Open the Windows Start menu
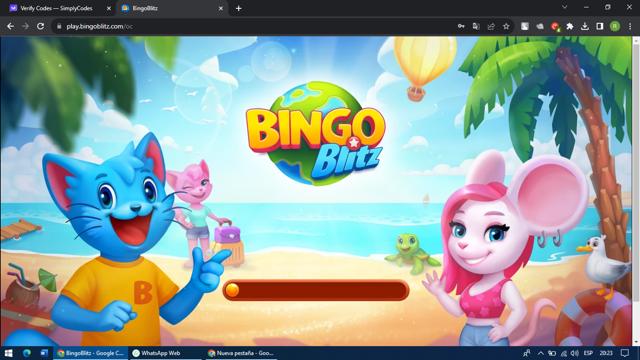The image size is (640, 360). click(x=8, y=353)
